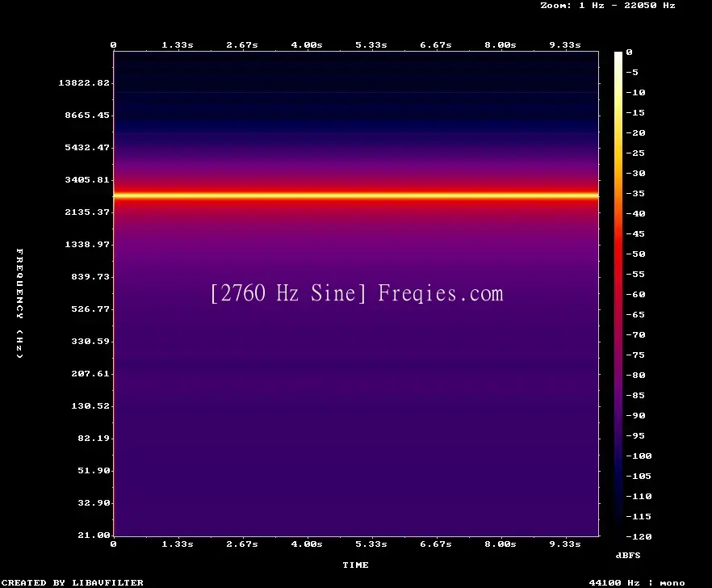Select "2.67s" on the bottom time axis
The image size is (712, 588).
coord(242,544)
